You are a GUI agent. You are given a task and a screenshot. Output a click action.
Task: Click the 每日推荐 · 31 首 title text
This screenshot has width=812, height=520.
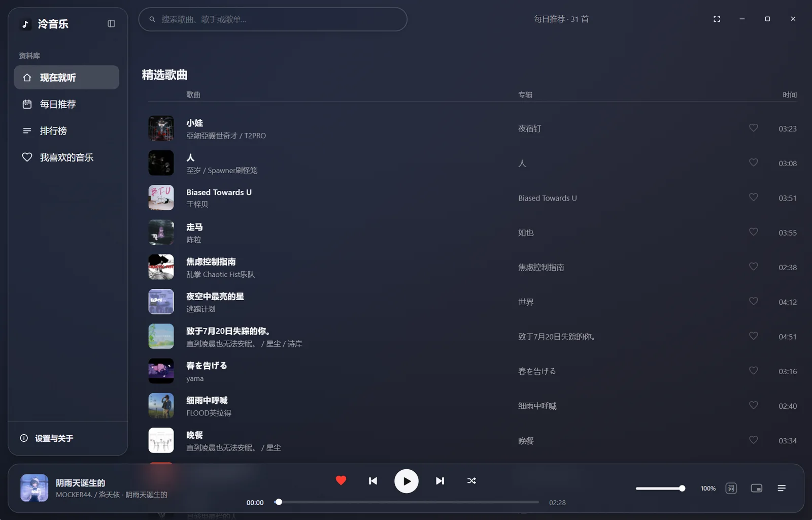561,19
